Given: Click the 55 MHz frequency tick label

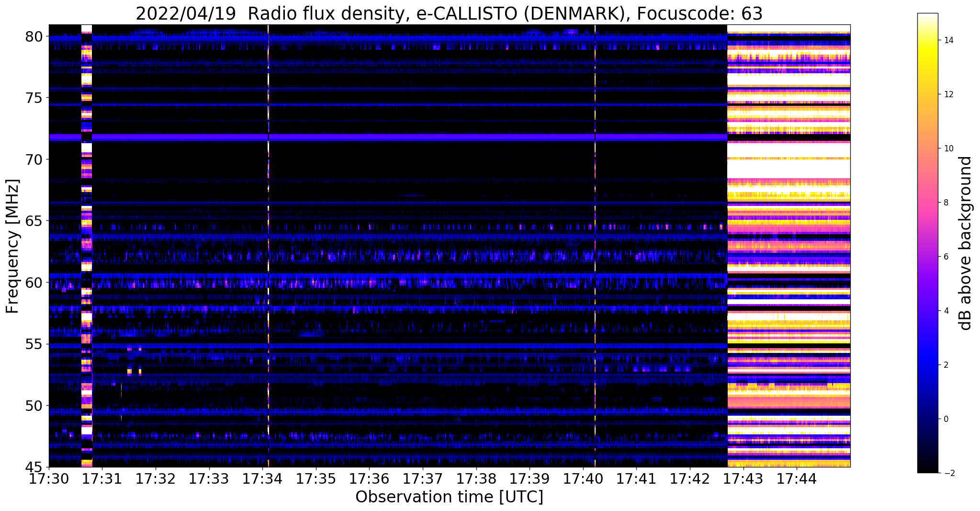Looking at the screenshot, I should [x=34, y=344].
